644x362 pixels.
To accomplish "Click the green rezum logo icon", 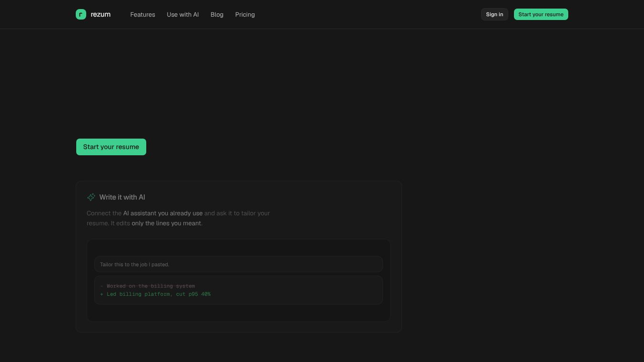I will [x=81, y=14].
